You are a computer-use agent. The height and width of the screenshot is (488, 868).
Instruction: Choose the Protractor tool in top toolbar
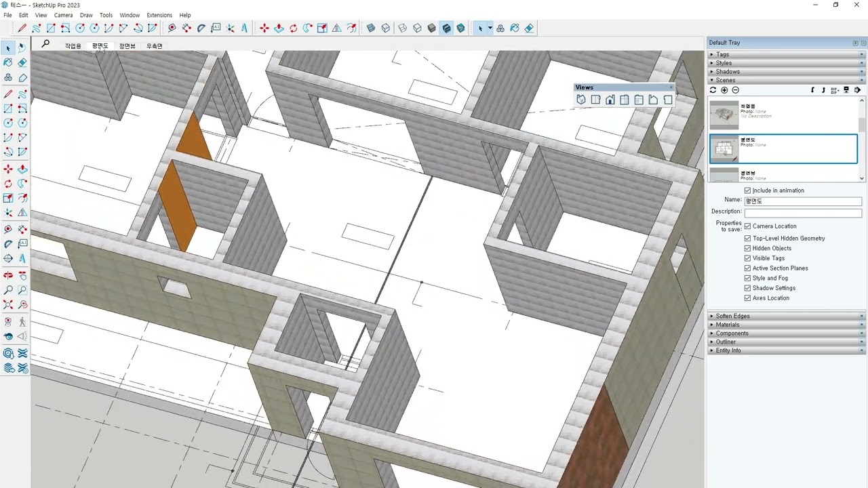[x=201, y=28]
